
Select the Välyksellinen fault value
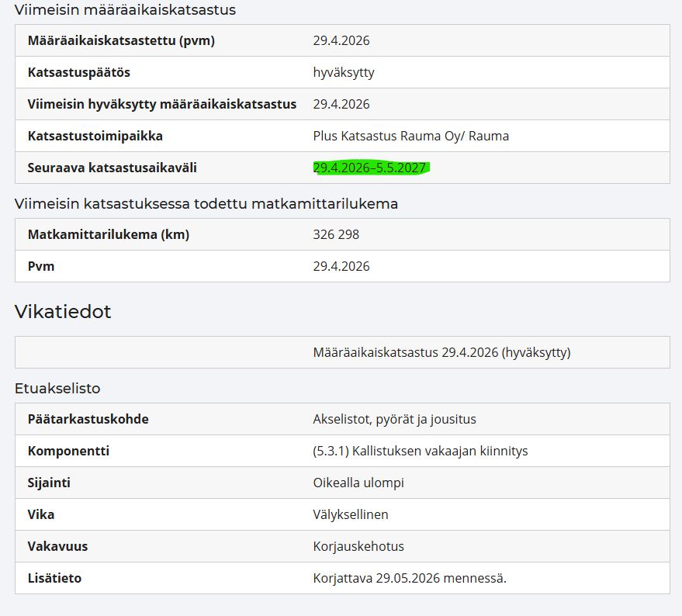351,514
